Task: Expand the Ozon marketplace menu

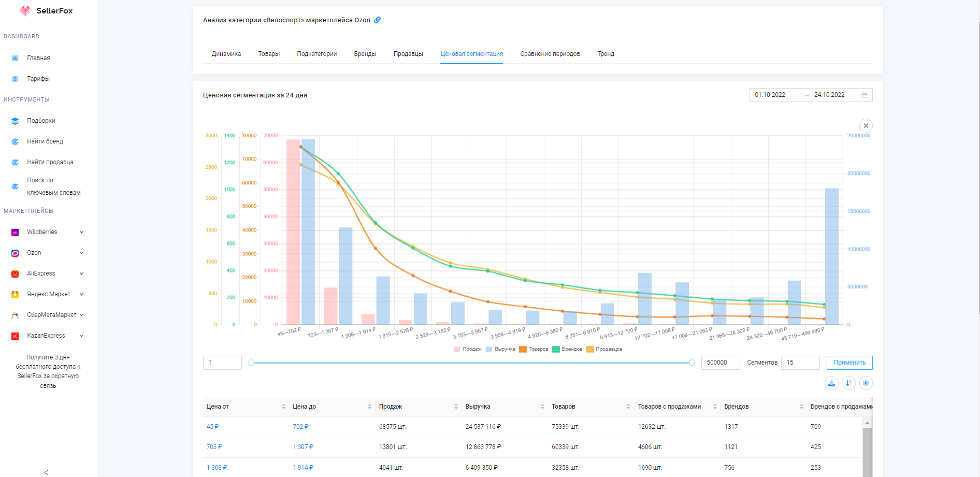Action: tap(81, 253)
